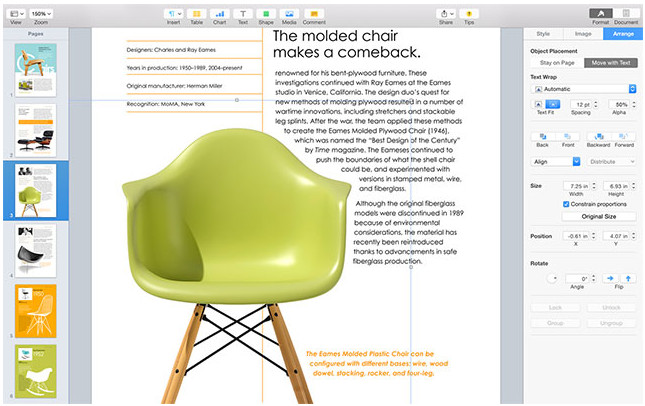Screen dimensions: 645x406
Task: Click the Chart toolbar icon
Action: (220, 14)
